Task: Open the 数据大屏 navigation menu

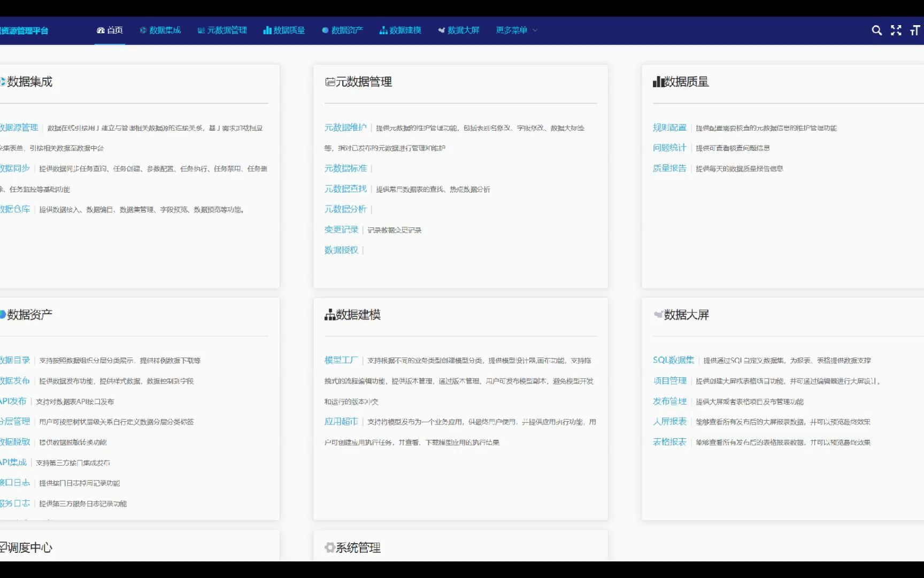Action: pyautogui.click(x=459, y=31)
